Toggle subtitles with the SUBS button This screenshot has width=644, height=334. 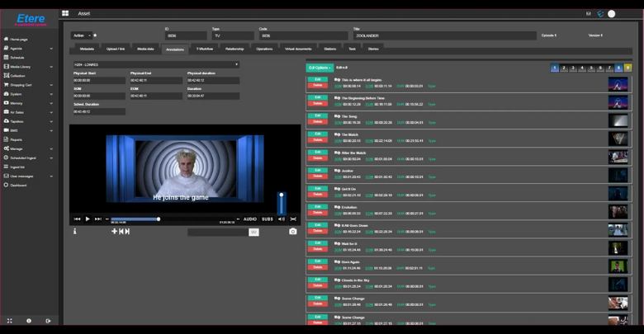(x=267, y=219)
